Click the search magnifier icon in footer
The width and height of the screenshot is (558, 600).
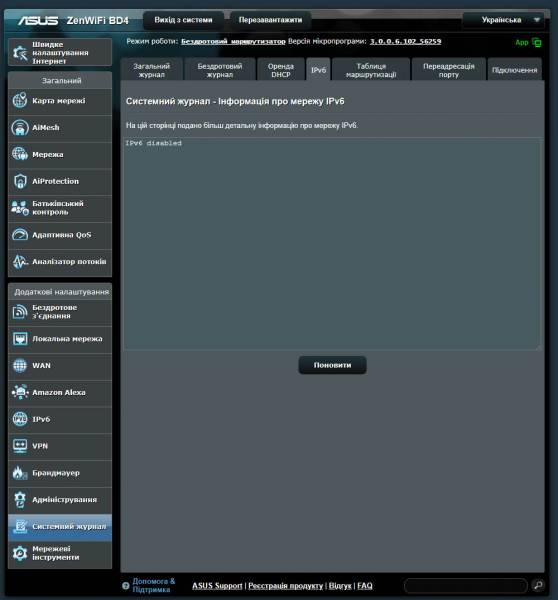coord(538,585)
